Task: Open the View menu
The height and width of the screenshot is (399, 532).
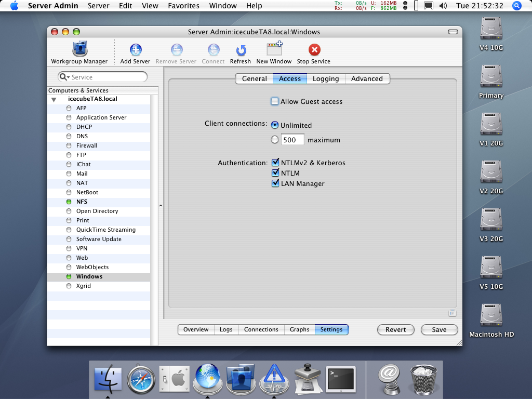Action: click(x=150, y=6)
